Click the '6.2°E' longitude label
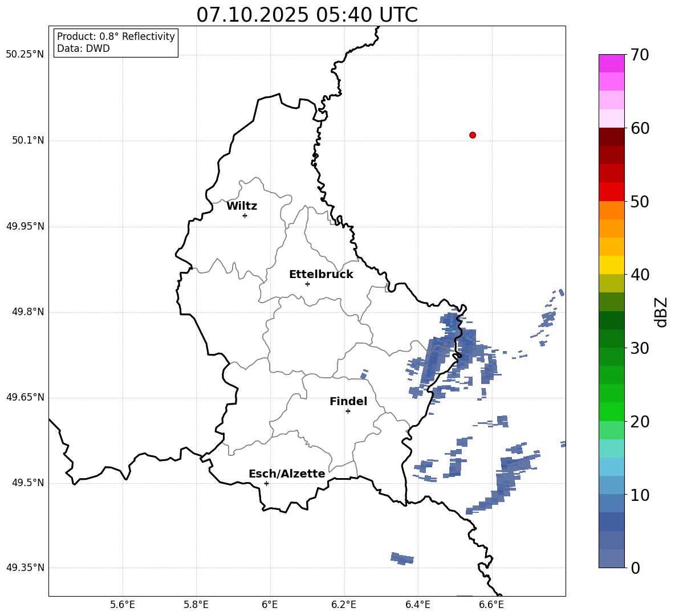The width and height of the screenshot is (675, 616). click(x=344, y=605)
